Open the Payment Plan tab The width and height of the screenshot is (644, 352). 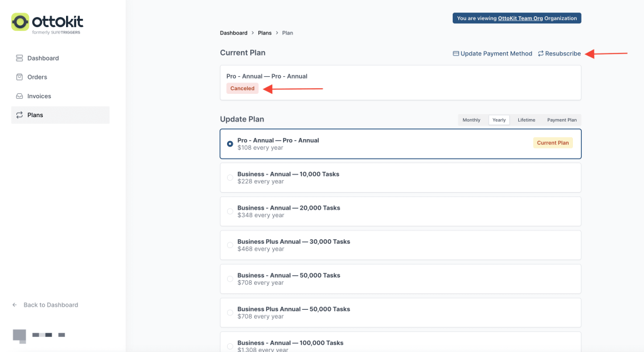click(x=562, y=120)
